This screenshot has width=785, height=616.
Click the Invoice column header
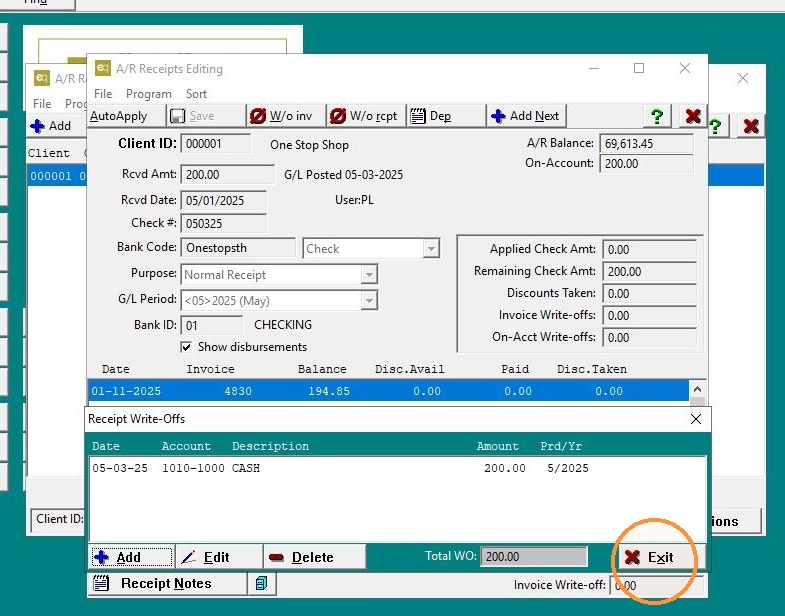[210, 369]
